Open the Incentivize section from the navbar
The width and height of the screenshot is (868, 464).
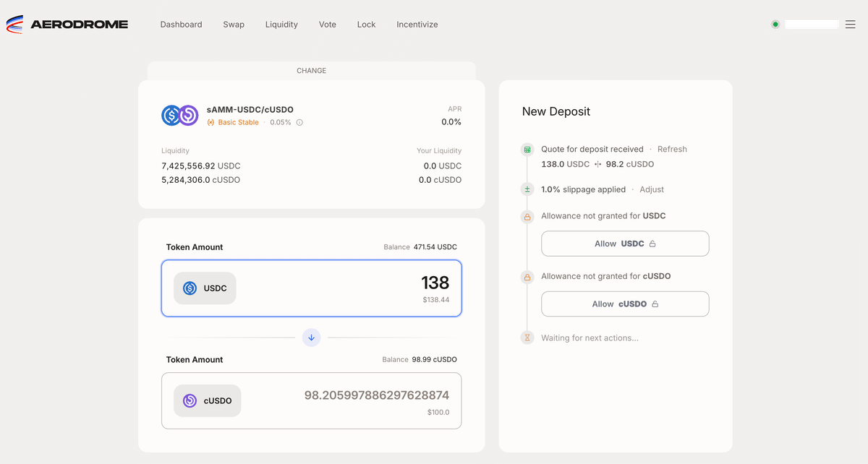[x=417, y=24]
